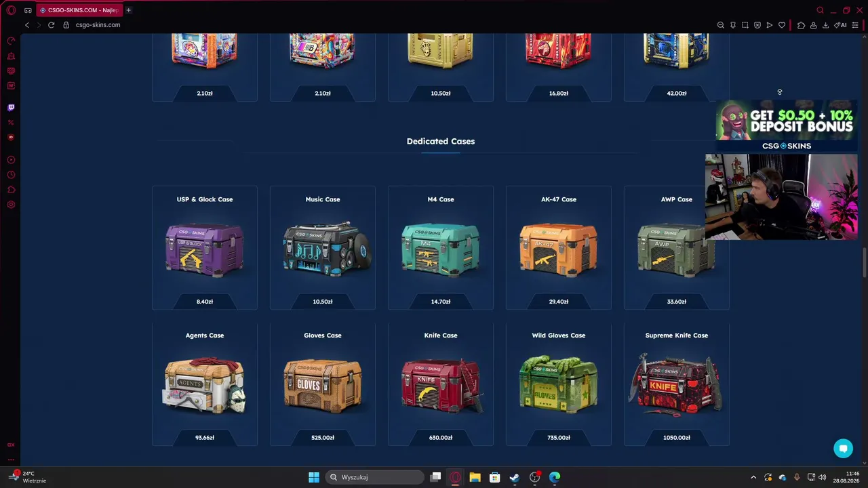
Task: Reload the csgo-skins.com page
Action: point(51,25)
